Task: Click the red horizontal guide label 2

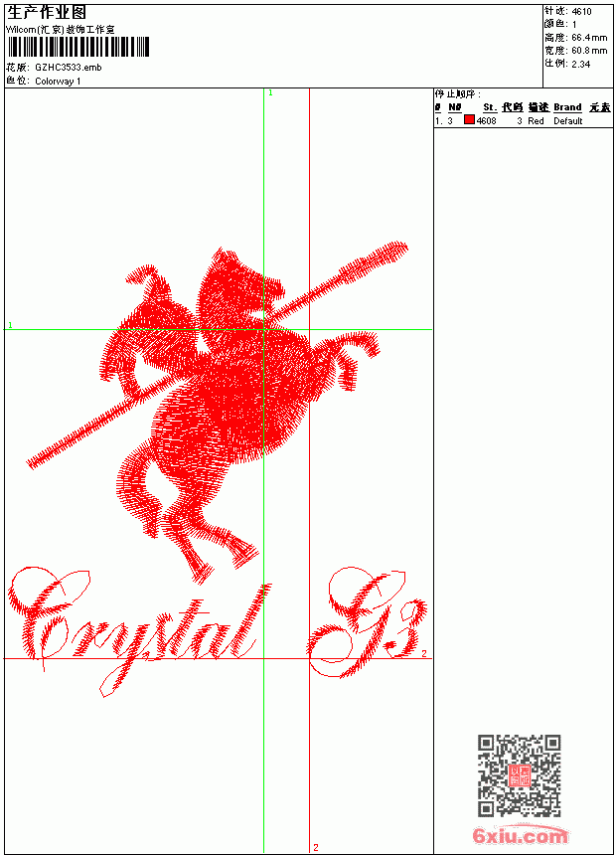Action: click(424, 653)
